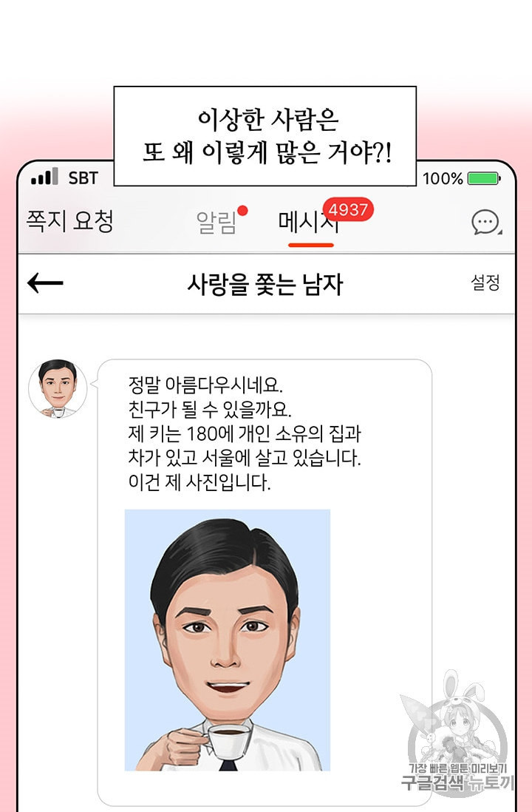
Task: Tap the message text starting 정말 아름다우시네요
Action: (x=245, y=434)
